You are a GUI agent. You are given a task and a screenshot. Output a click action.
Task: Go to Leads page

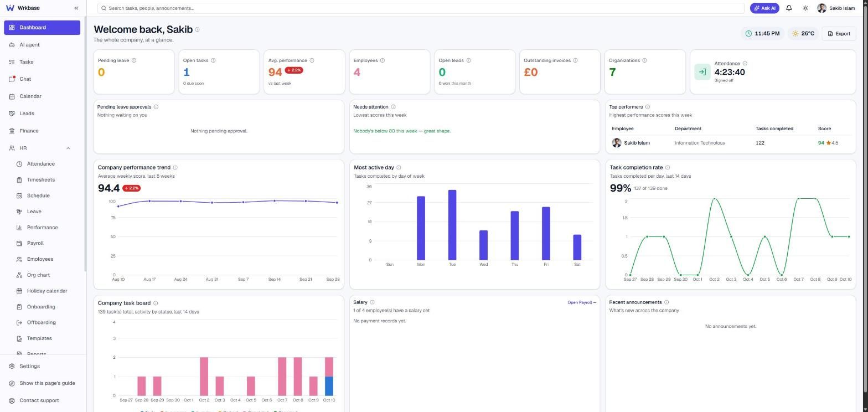click(x=42, y=114)
